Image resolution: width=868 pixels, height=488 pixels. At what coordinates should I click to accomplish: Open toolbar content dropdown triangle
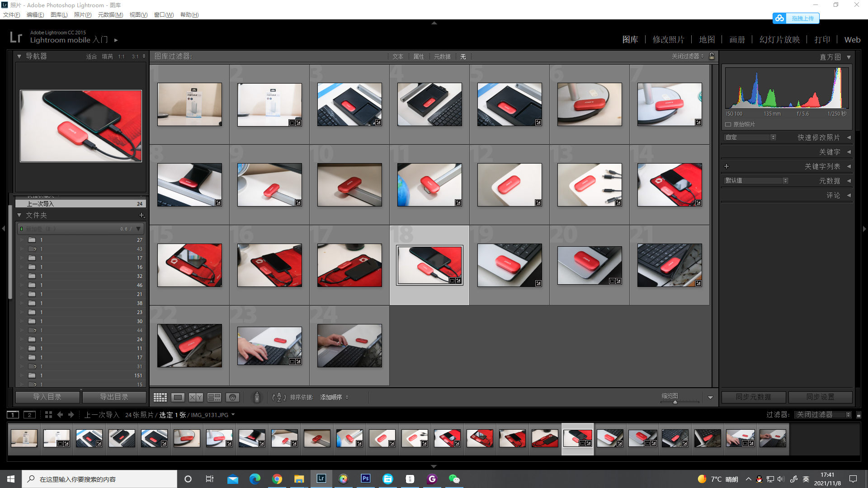pyautogui.click(x=710, y=398)
